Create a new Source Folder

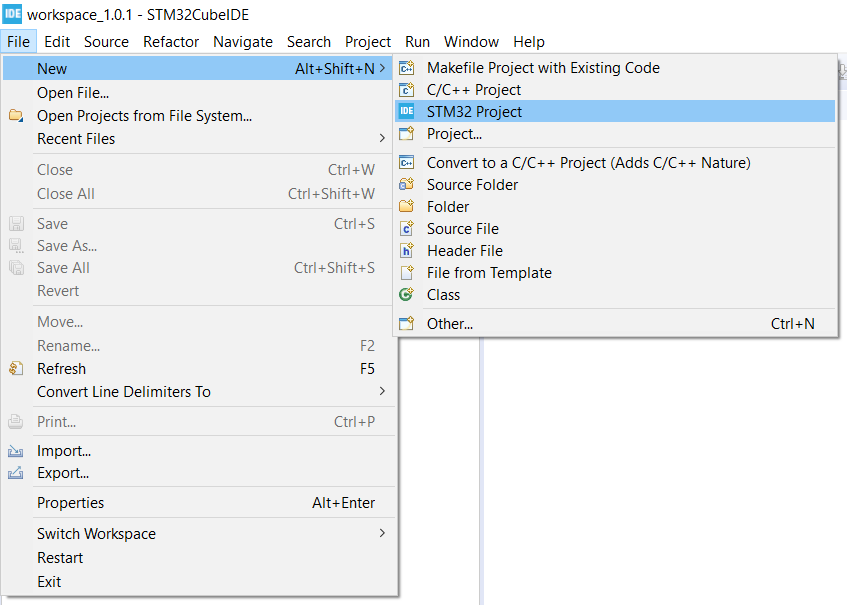615,185
